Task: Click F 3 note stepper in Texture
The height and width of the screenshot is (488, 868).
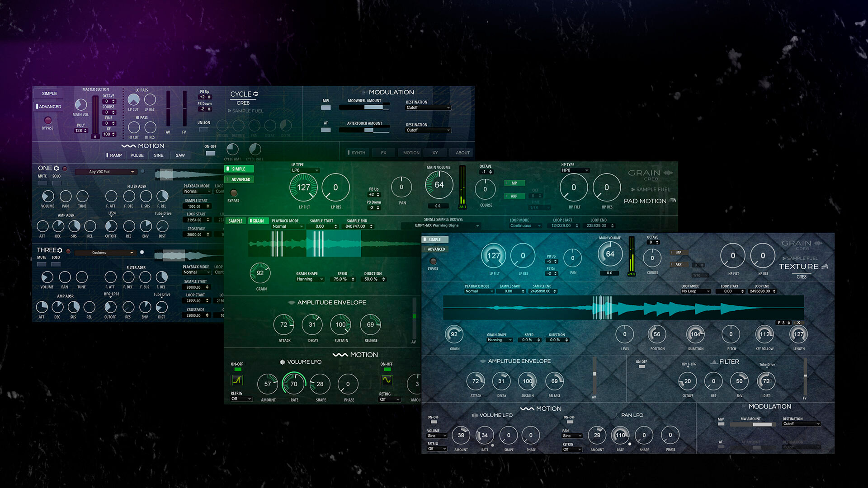Action: click(x=784, y=323)
